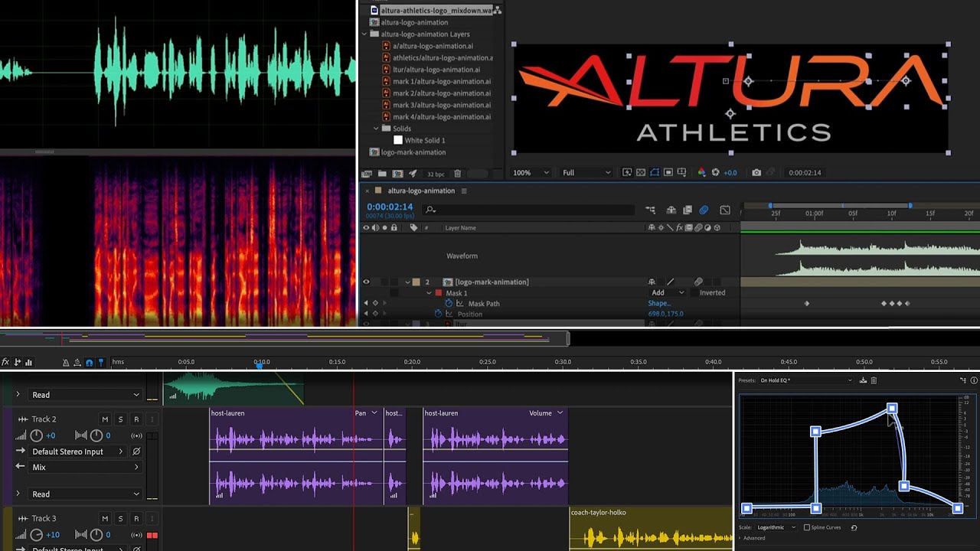Toggle the snapping magnet icon
980x551 pixels.
click(x=90, y=362)
